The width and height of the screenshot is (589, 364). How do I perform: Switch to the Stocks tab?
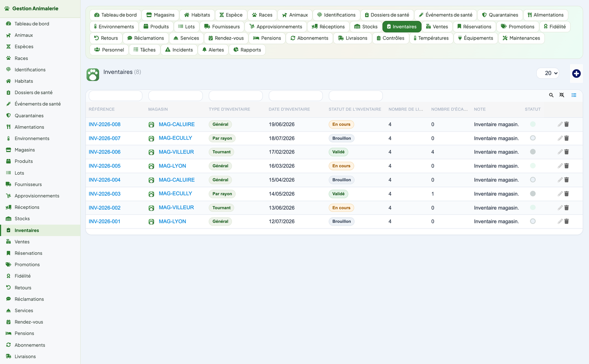click(366, 26)
